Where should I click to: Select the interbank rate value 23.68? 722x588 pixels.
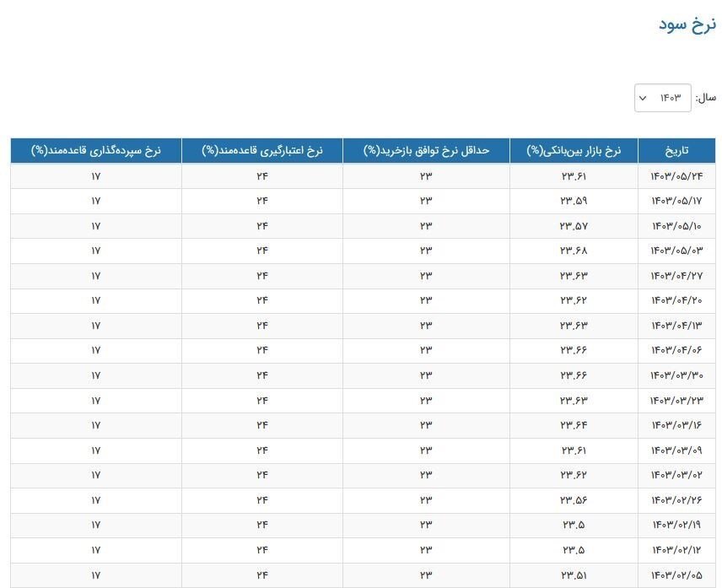(574, 251)
